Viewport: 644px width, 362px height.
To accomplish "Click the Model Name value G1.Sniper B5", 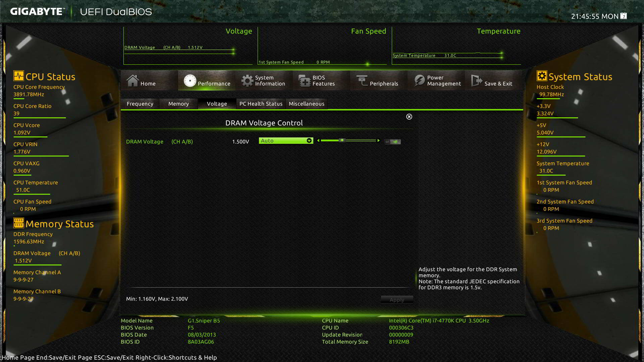I will pos(204,321).
